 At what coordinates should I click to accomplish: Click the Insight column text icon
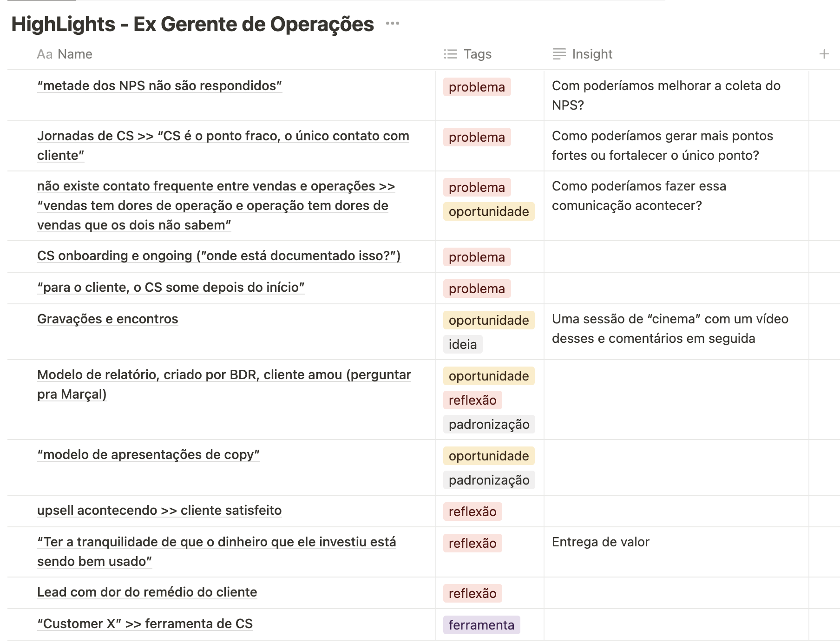559,54
